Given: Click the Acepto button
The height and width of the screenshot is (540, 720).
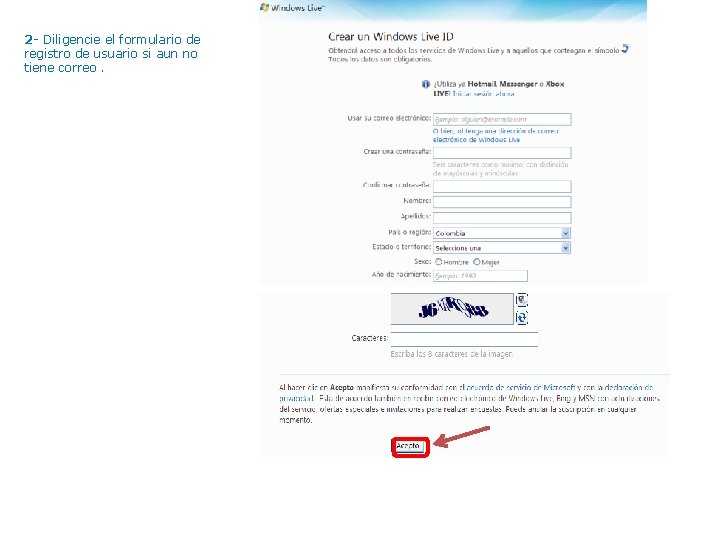Looking at the screenshot, I should point(410,446).
